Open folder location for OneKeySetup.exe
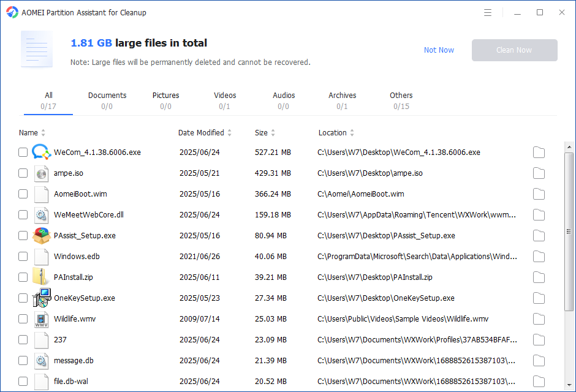 tap(539, 298)
